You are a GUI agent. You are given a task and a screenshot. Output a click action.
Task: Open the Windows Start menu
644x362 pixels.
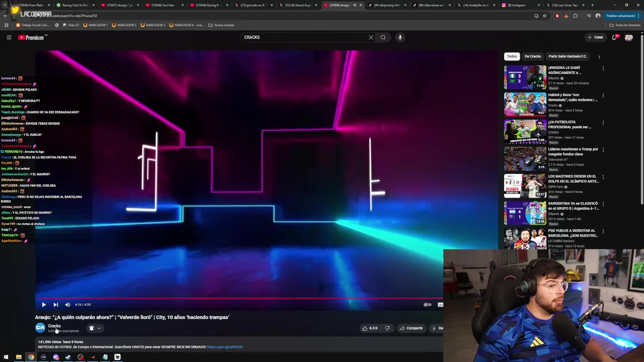[6, 357]
